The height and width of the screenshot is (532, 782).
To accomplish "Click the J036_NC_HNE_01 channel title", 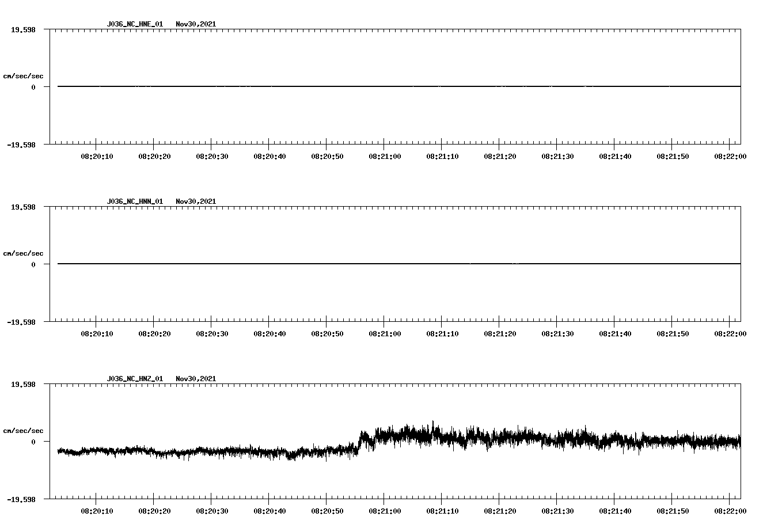I will [135, 24].
